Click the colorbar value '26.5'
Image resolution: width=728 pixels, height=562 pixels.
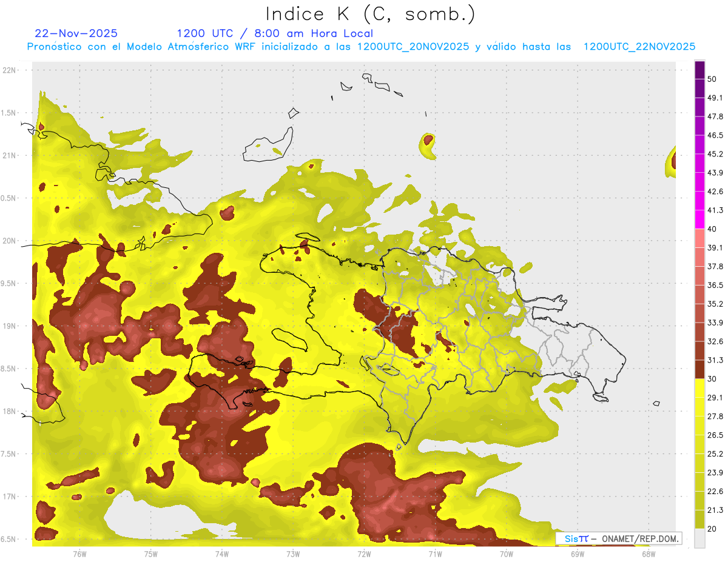pos(715,435)
